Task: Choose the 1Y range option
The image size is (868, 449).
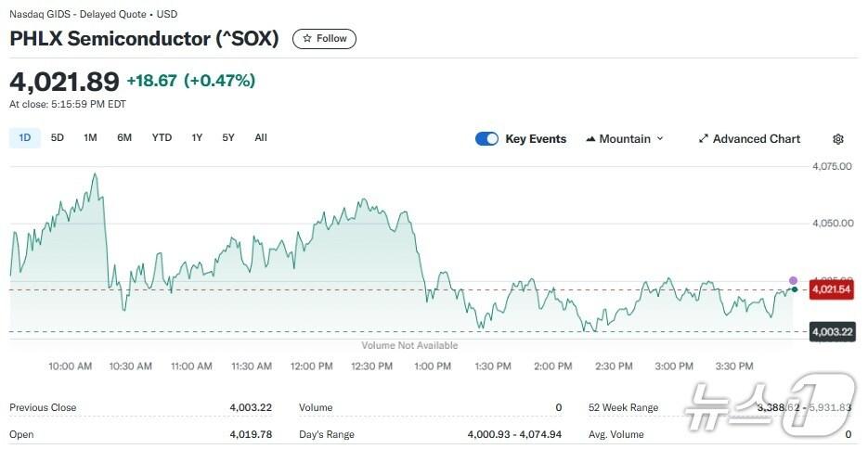Action: [197, 138]
